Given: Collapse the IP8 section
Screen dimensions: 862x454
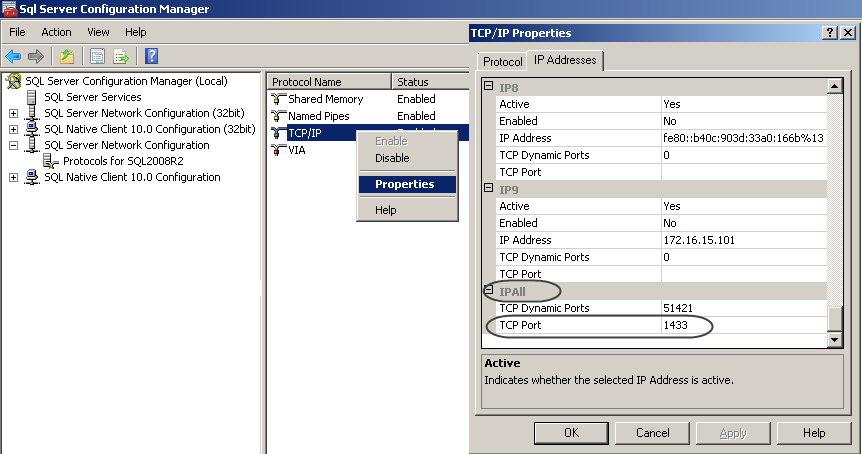Looking at the screenshot, I should pyautogui.click(x=488, y=86).
